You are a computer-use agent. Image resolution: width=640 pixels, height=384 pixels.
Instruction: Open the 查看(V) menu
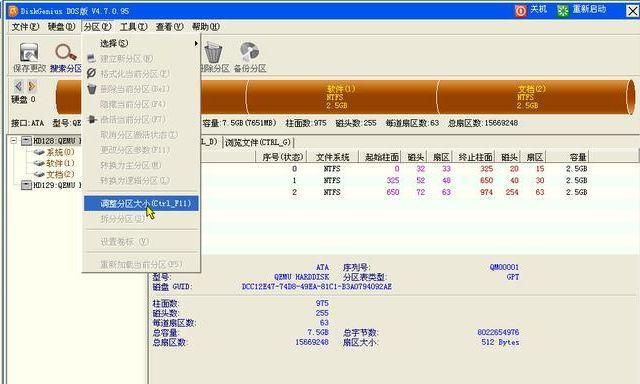pos(169,27)
